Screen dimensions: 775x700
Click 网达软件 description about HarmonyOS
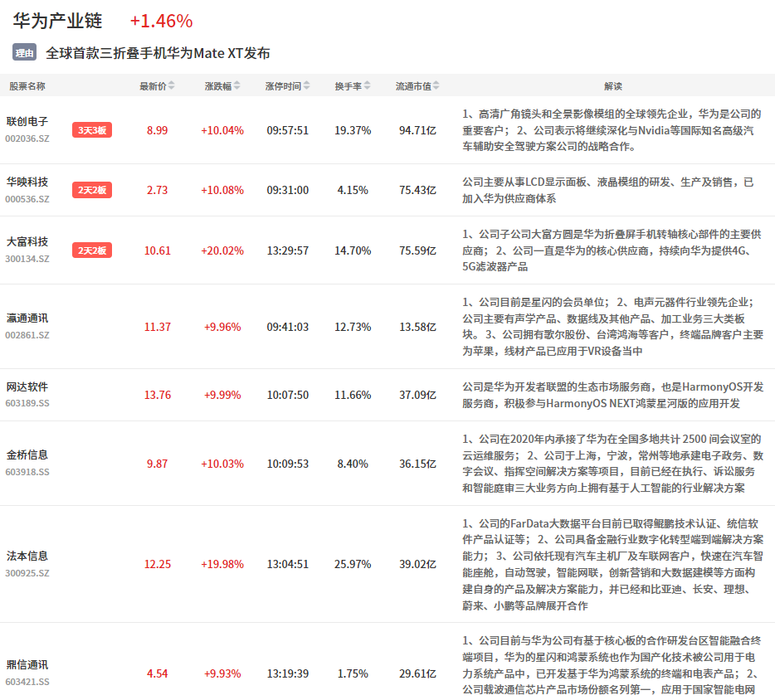[x=613, y=395]
